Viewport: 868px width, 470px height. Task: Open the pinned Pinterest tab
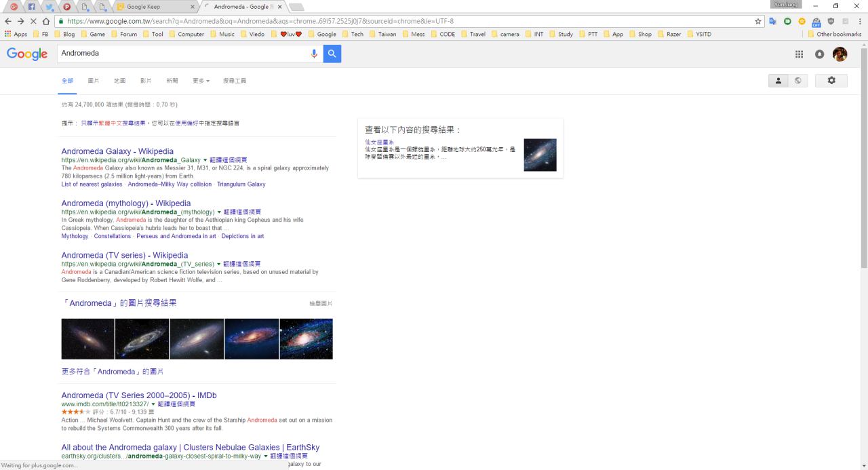point(66,7)
